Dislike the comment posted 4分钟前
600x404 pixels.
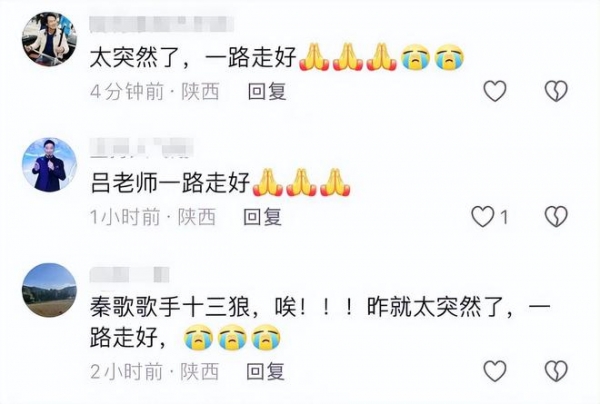point(556,91)
